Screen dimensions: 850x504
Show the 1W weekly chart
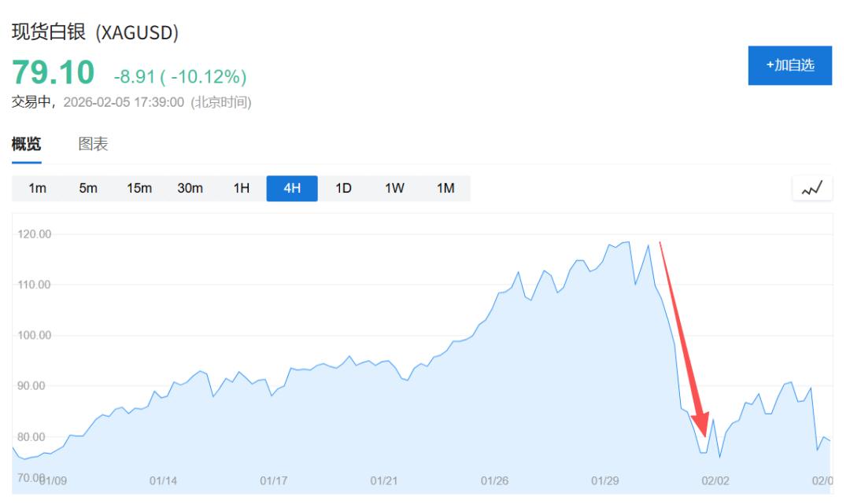pos(394,189)
